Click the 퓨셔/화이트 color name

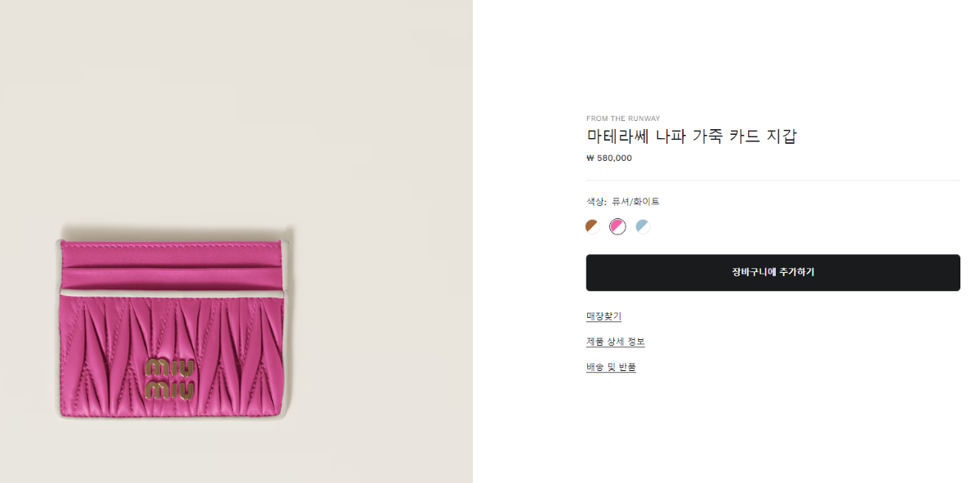(635, 202)
